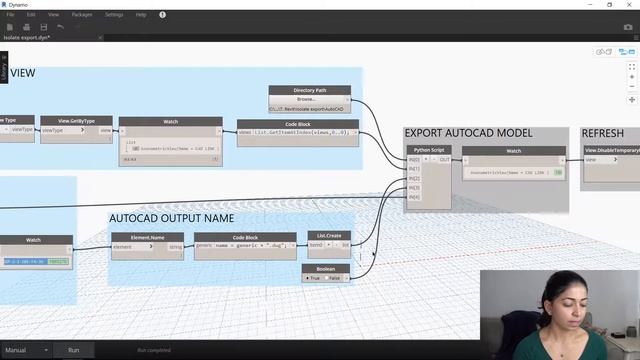This screenshot has width=640, height=360.
Task: Save the graph using toolbar save icon
Action: (44, 27)
